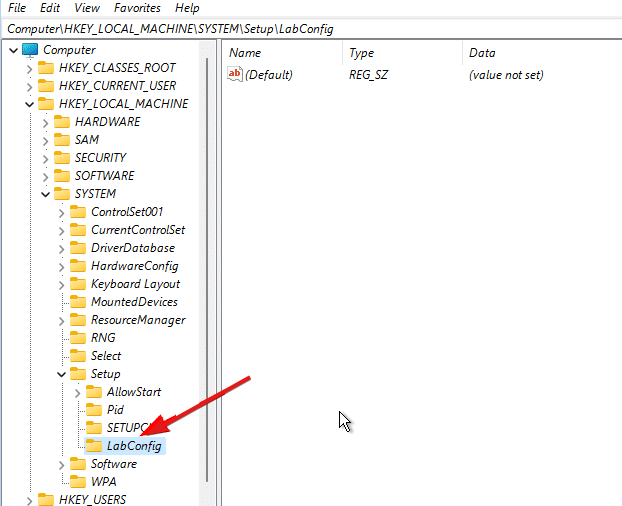Click the LabConfig folder icon

point(93,446)
